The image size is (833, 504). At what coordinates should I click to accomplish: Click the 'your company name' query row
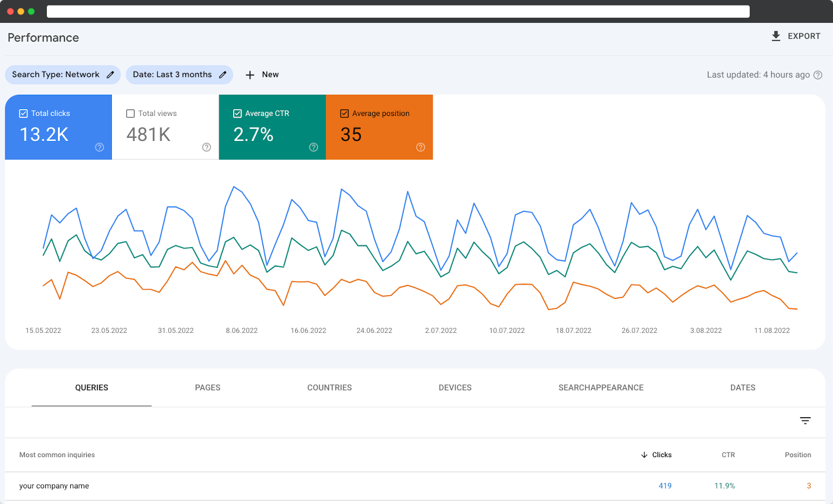[x=415, y=486]
